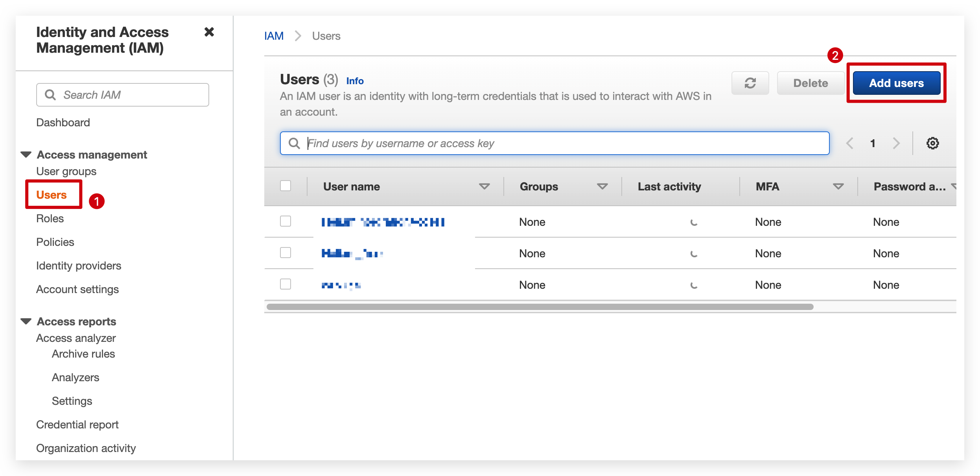Open the Info link beside Users

[x=355, y=81]
